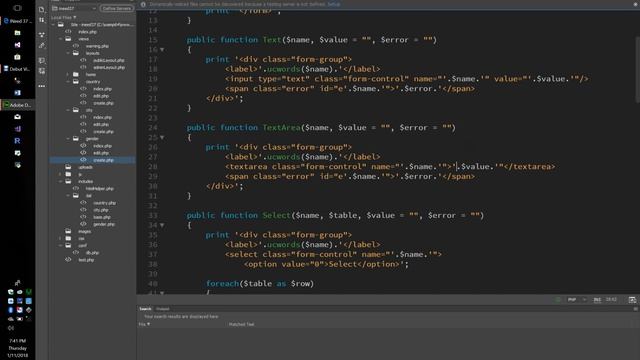Collapse code fold arrow at line 34

pos(162,225)
